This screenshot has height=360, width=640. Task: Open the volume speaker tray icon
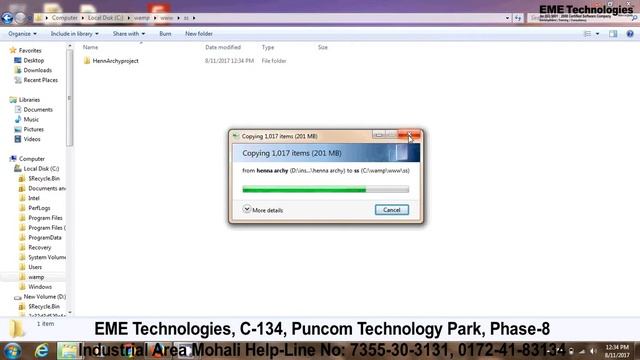tap(593, 351)
